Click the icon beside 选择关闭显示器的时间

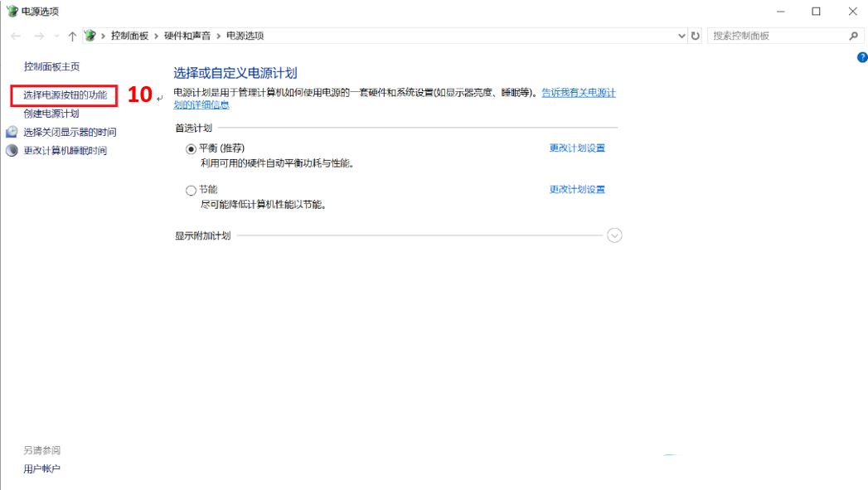[x=11, y=131]
